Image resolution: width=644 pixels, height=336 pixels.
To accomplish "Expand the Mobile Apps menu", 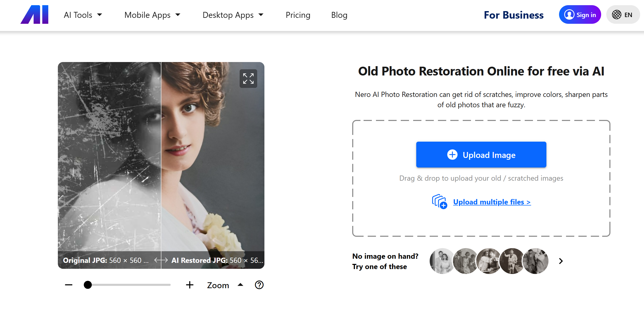I will 152,15.
